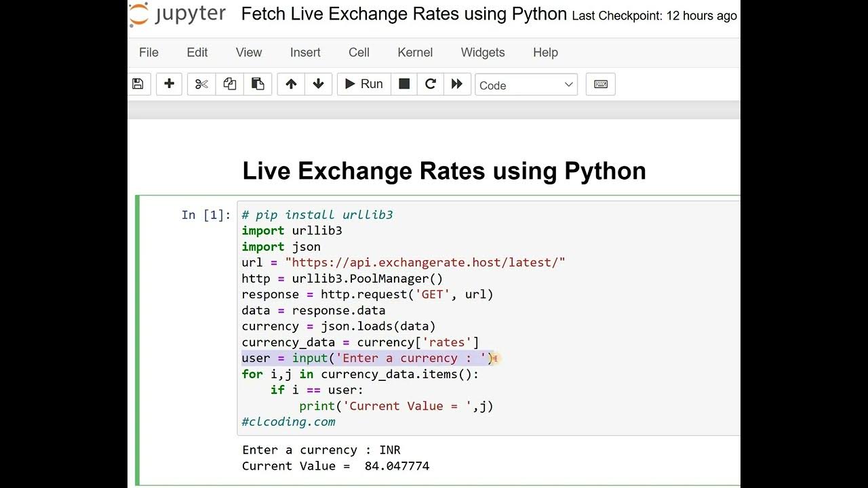Restart kernel and run all icon
The image size is (868, 488).
457,84
